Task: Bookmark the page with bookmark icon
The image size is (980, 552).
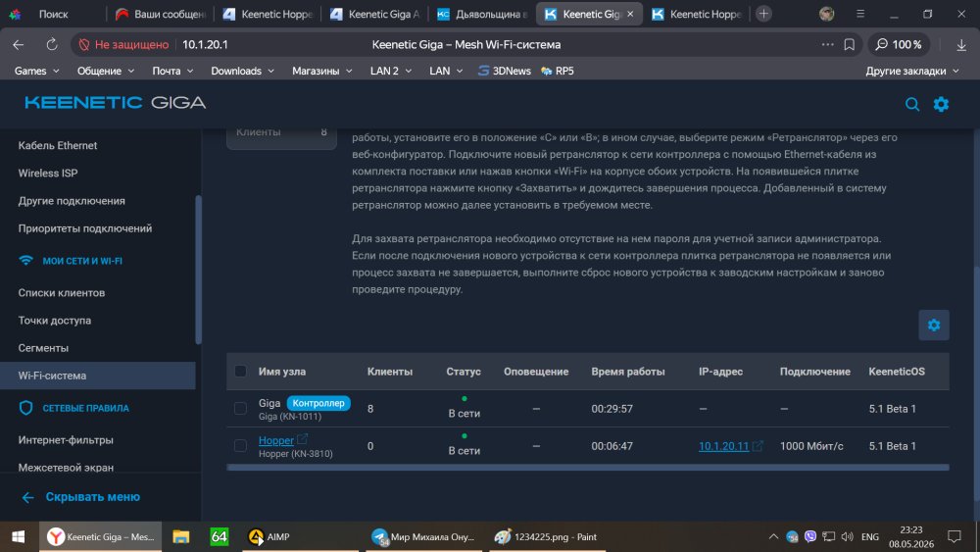Action: click(849, 44)
